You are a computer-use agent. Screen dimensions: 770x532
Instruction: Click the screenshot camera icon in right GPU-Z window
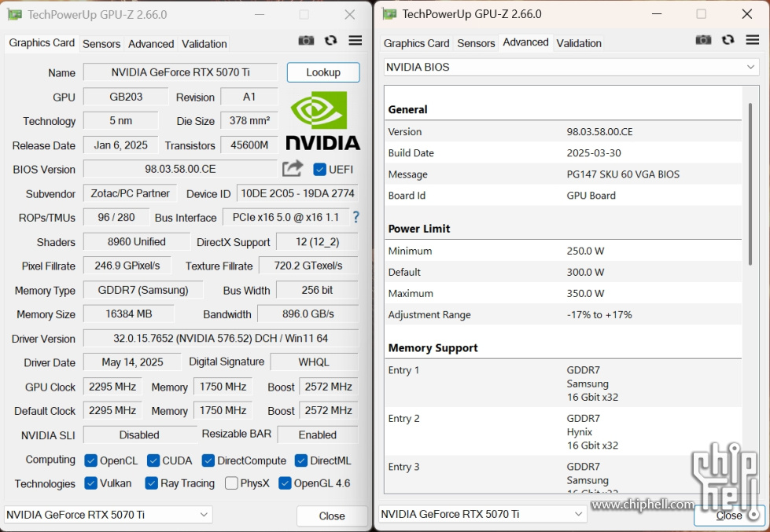pos(703,40)
